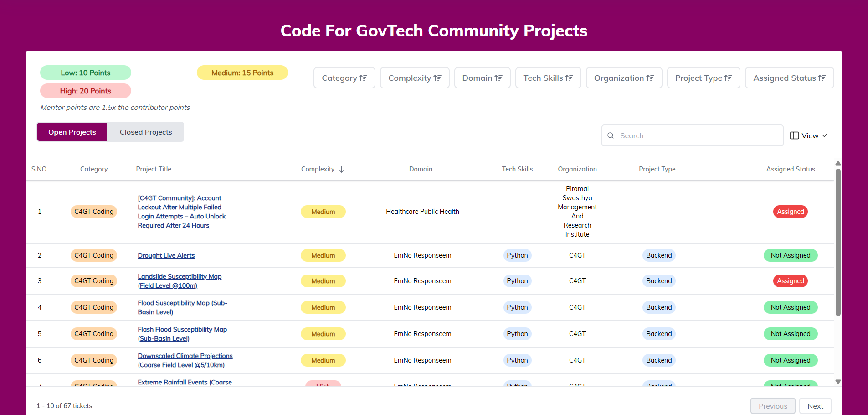Click the Complexity column sort arrow
Screen dimensions: 868x415
(342, 169)
